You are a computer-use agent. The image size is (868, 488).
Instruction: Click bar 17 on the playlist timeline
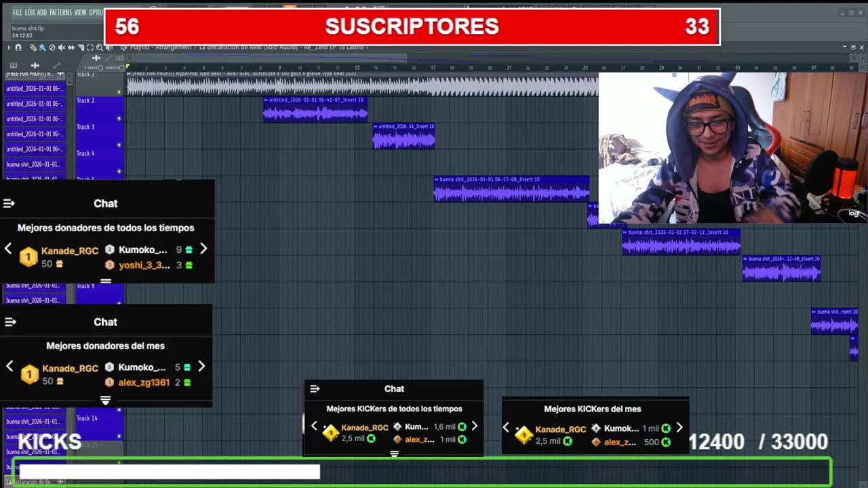[433, 67]
